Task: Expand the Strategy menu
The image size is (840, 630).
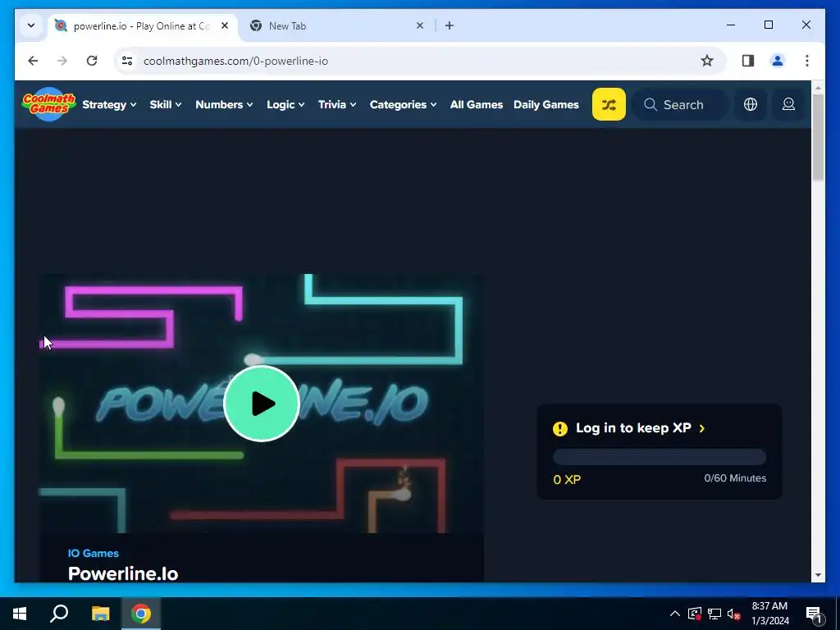Action: click(109, 104)
